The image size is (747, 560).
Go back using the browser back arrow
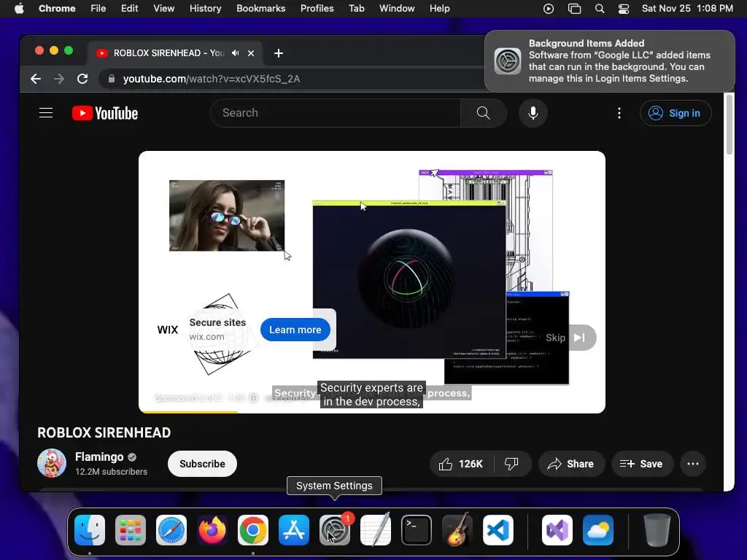(x=36, y=79)
